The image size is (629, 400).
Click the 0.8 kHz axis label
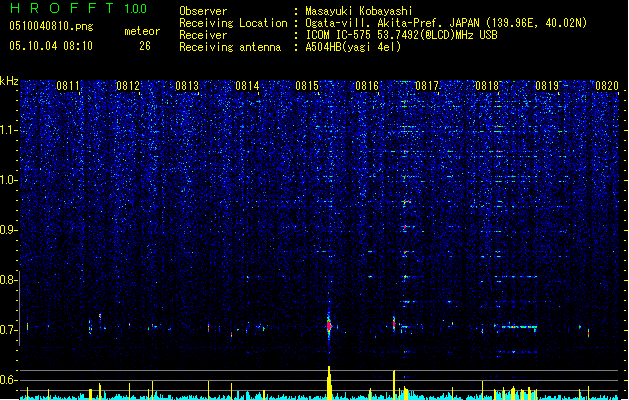8,280
